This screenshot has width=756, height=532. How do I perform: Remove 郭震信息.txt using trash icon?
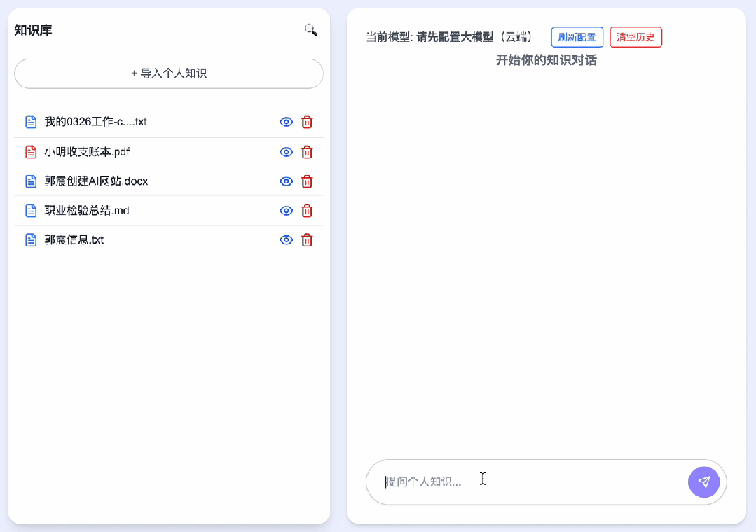pos(307,240)
